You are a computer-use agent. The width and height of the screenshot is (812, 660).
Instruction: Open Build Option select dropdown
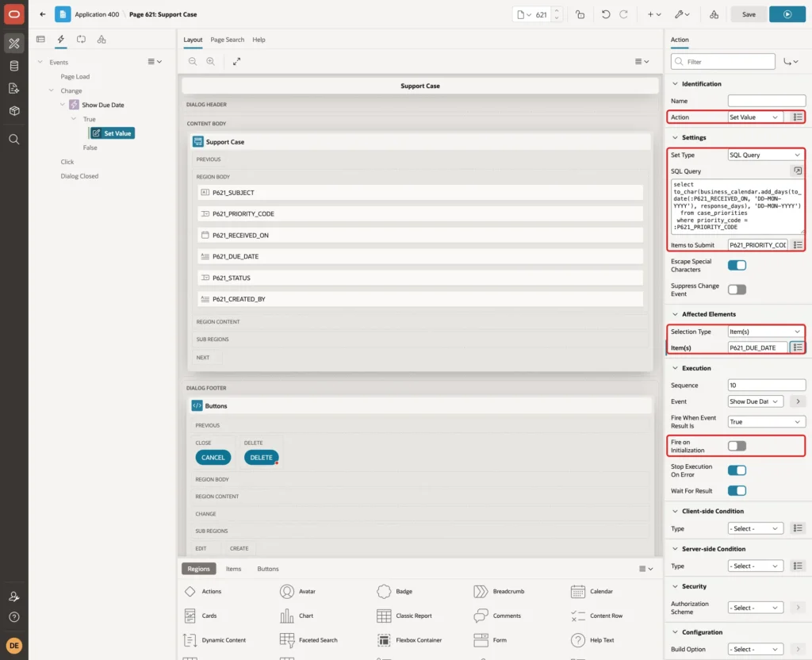755,649
